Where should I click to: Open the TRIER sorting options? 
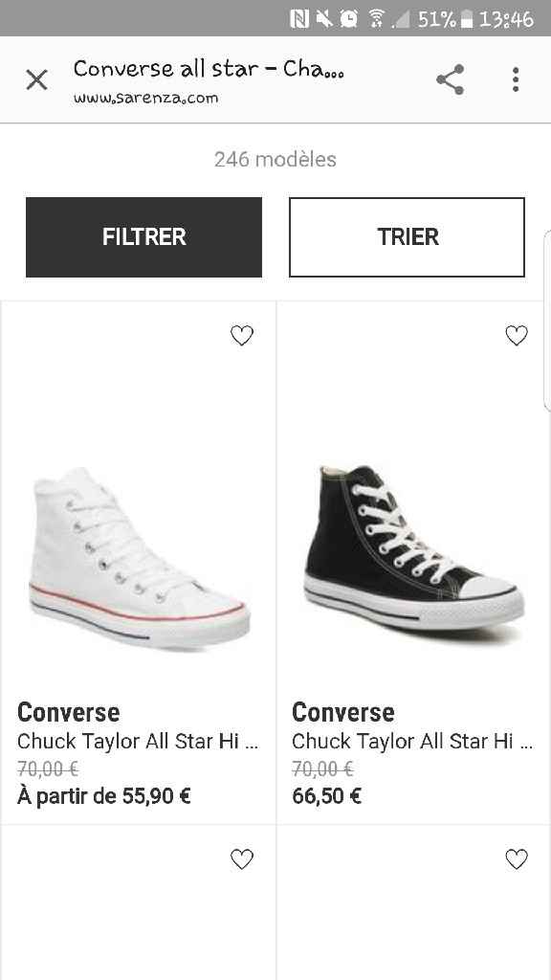click(407, 236)
